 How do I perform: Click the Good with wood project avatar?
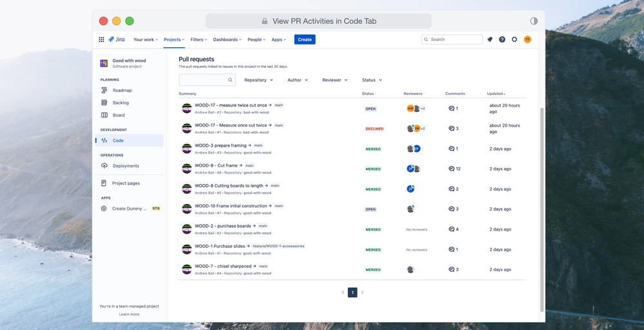pos(104,63)
